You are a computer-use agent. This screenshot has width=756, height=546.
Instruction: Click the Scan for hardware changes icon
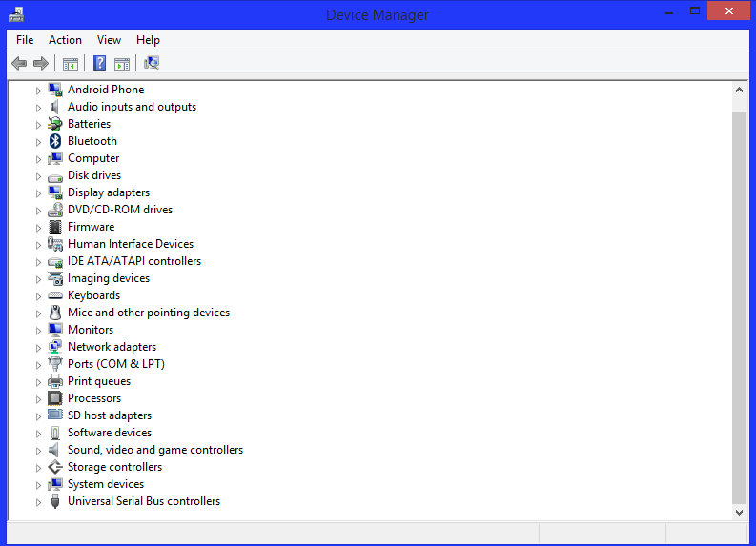click(152, 63)
